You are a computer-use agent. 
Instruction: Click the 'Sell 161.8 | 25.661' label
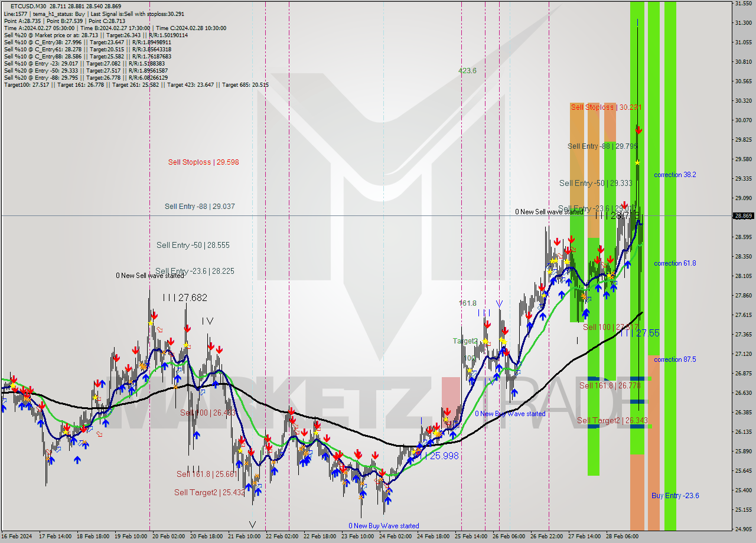coord(207,474)
